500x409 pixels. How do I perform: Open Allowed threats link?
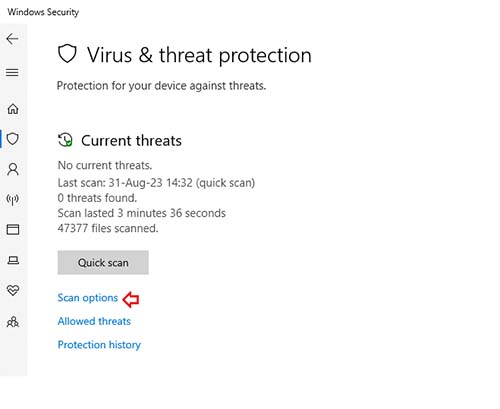pos(94,321)
